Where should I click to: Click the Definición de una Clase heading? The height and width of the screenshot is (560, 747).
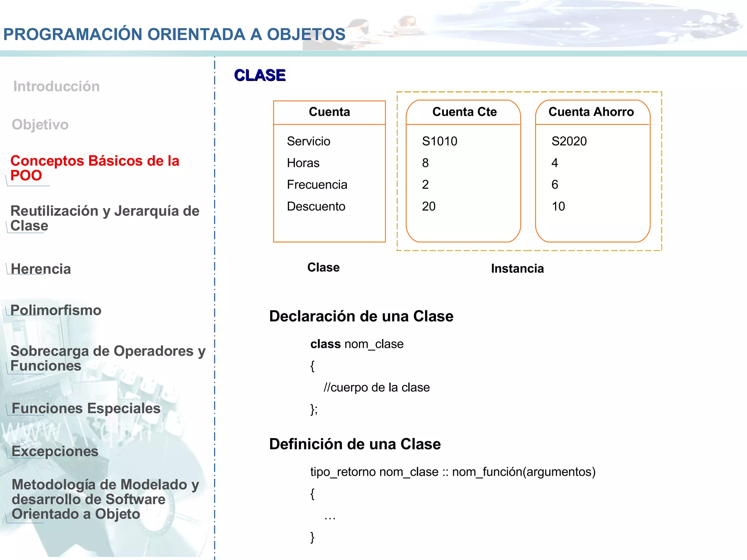pyautogui.click(x=355, y=444)
